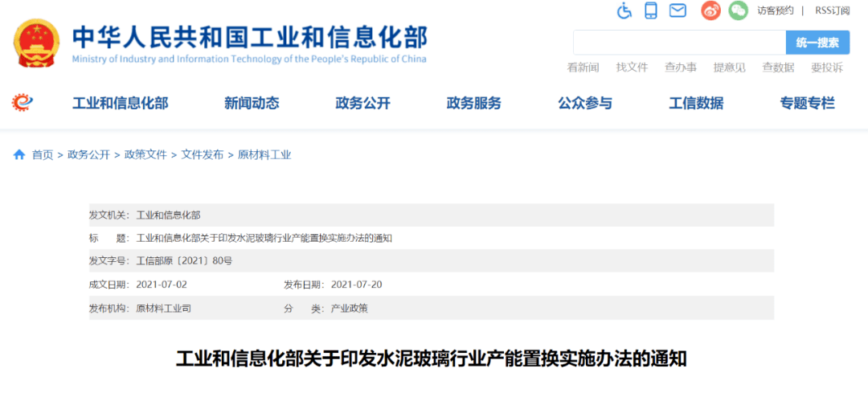Open 工业和信息化部 navigation menu
The image size is (868, 397).
pyautogui.click(x=120, y=103)
